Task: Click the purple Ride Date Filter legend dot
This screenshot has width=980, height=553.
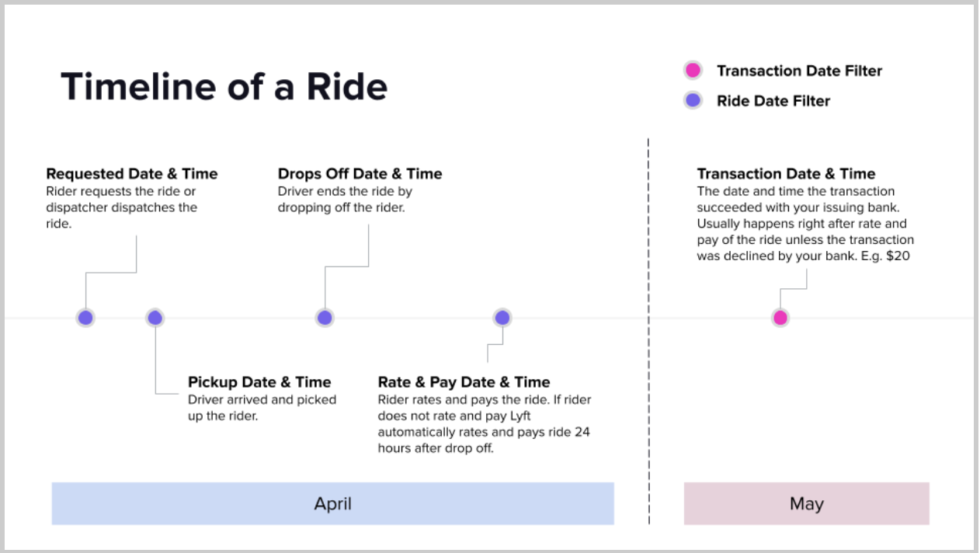Action: (x=693, y=100)
